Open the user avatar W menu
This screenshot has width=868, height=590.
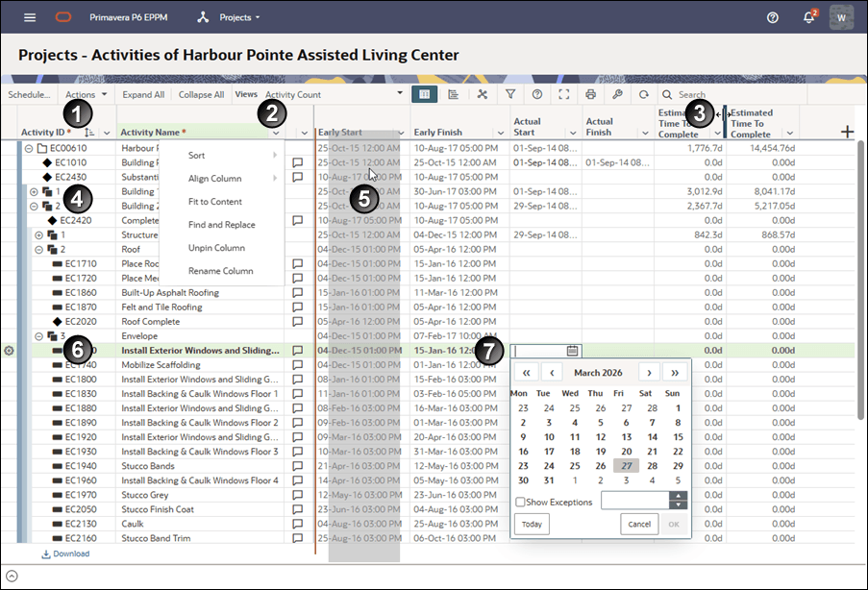[841, 17]
